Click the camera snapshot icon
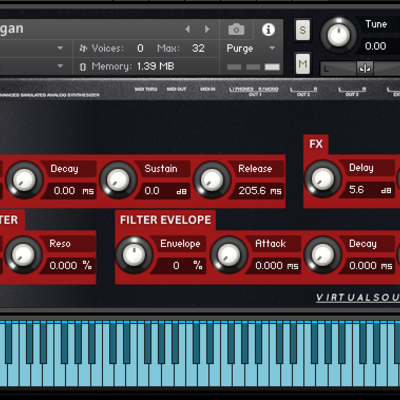This screenshot has height=400, width=400. pos(236,30)
